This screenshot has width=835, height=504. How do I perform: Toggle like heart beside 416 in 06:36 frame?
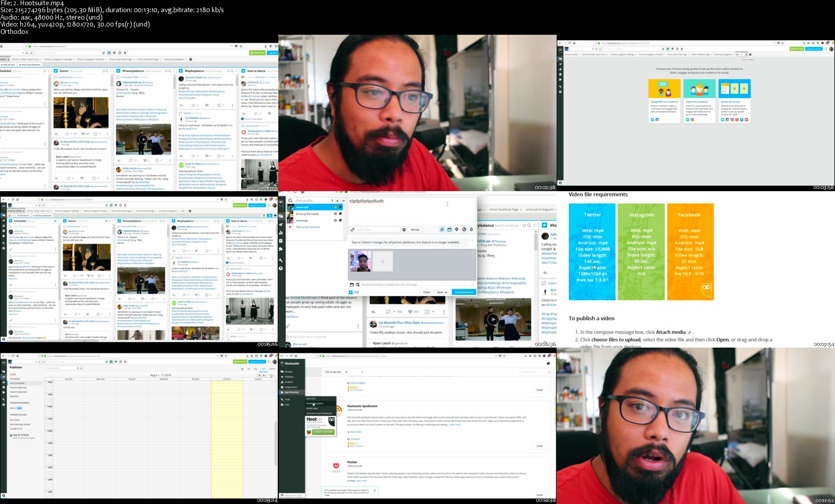pos(410,312)
